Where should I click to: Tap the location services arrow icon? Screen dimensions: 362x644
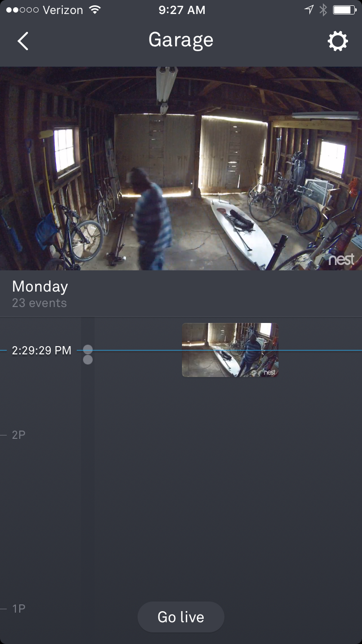coord(309,10)
